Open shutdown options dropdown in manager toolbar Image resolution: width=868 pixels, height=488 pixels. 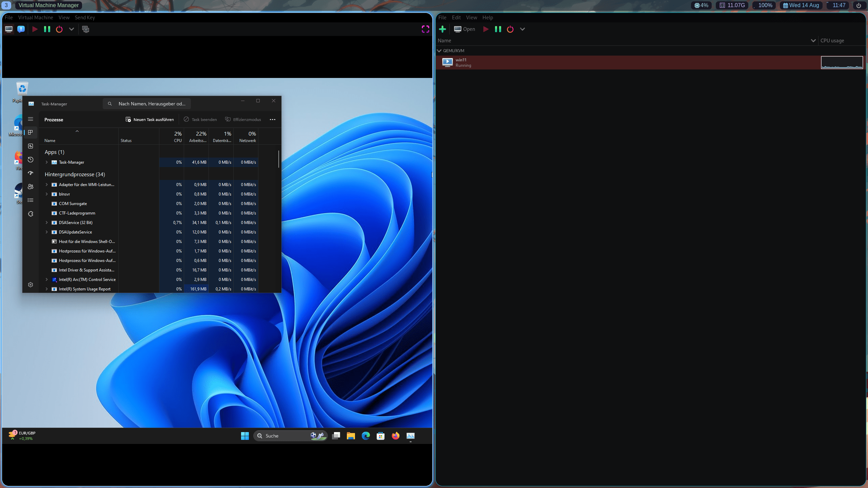[x=522, y=29]
